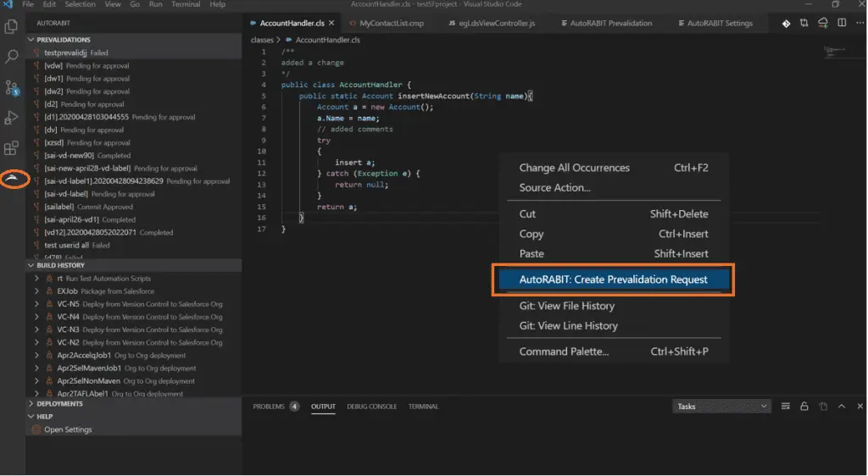Select the testprevalidjj Failed prevalidation

(133, 53)
